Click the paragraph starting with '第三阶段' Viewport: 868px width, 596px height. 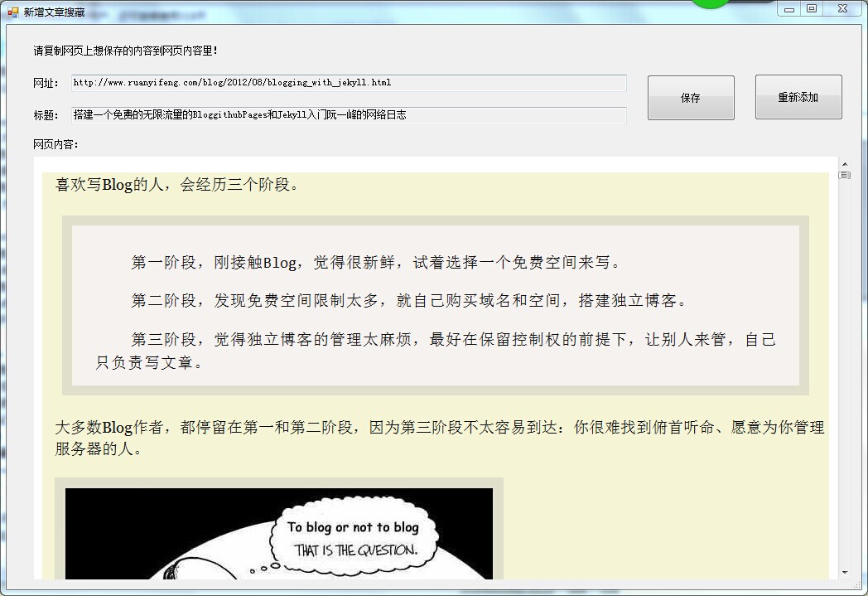(x=435, y=351)
